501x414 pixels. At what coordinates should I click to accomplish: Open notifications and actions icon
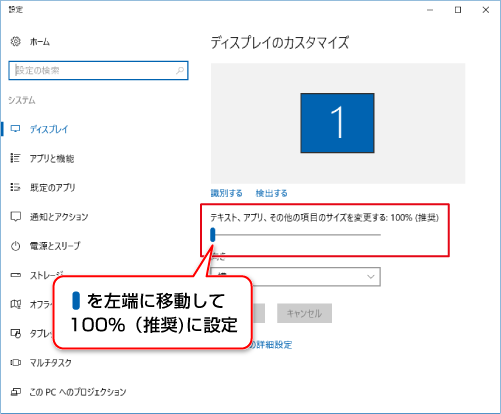pos(15,217)
